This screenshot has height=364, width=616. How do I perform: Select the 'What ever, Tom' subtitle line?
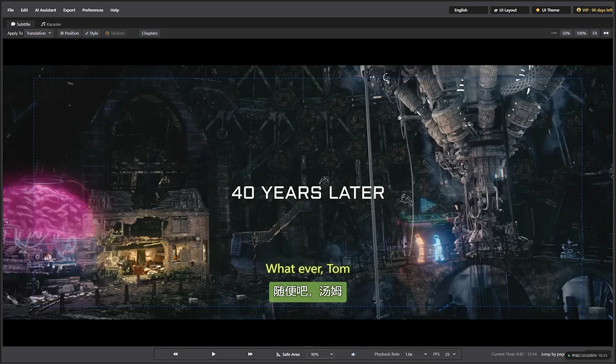tap(307, 269)
